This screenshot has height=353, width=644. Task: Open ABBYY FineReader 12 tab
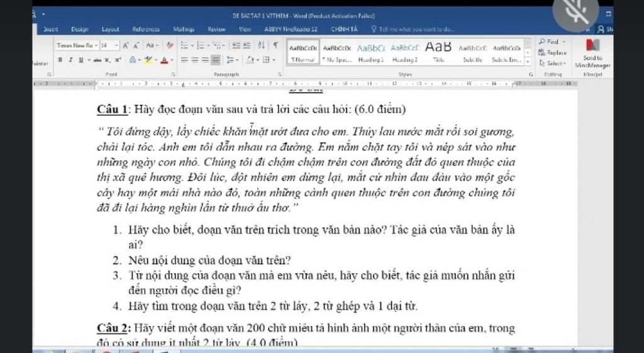click(291, 29)
